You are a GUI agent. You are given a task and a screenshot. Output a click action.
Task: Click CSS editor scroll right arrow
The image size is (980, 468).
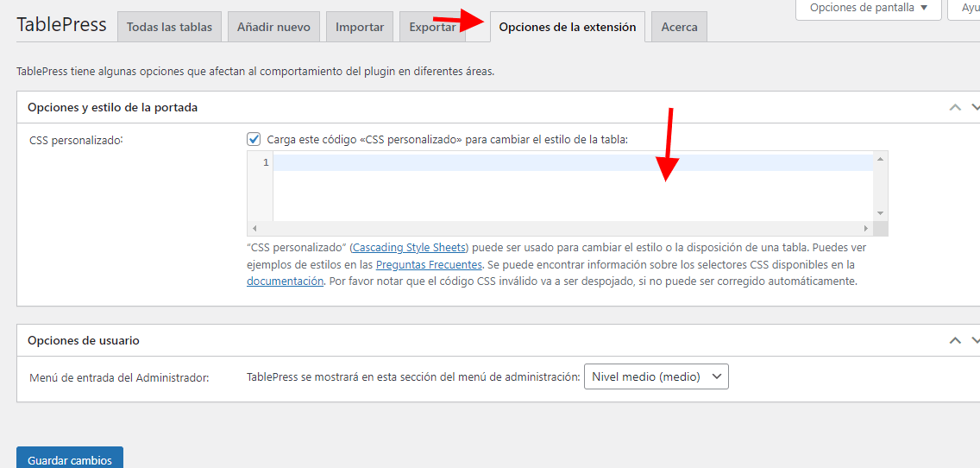click(x=866, y=228)
